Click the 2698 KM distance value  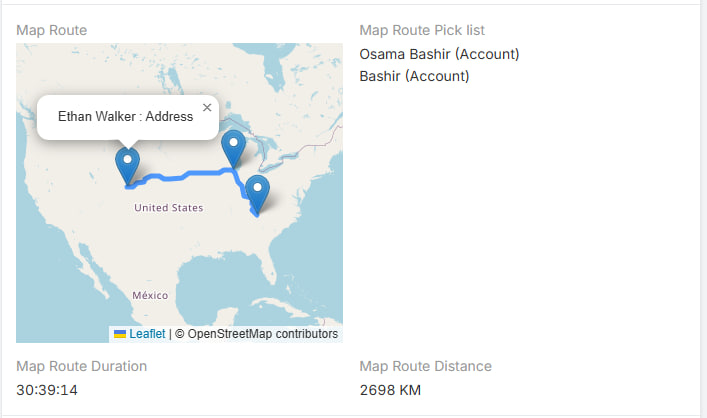click(390, 389)
